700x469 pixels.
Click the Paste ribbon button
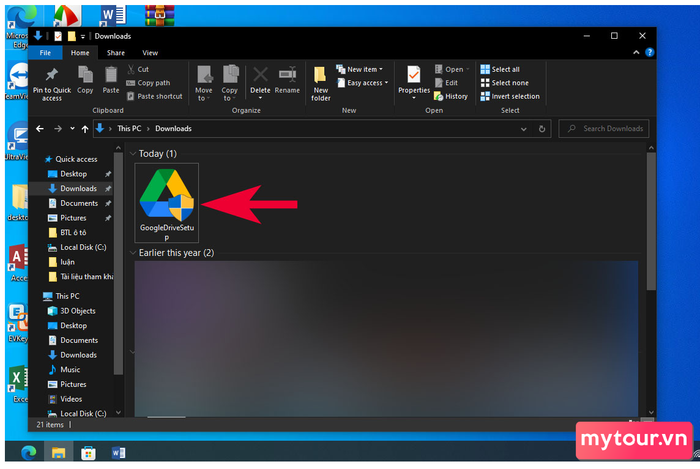pyautogui.click(x=111, y=80)
